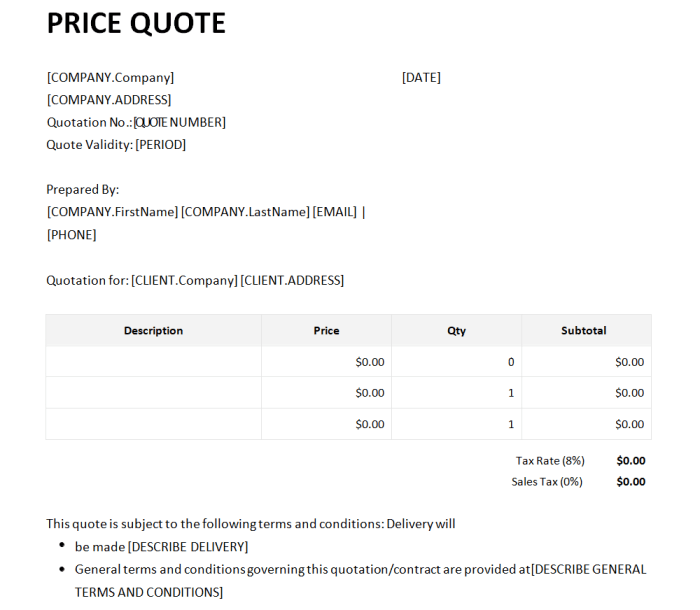Image resolution: width=700 pixels, height=610 pixels.
Task: Select the [COMPANY.ADDRESS] placeholder
Action: point(109,100)
